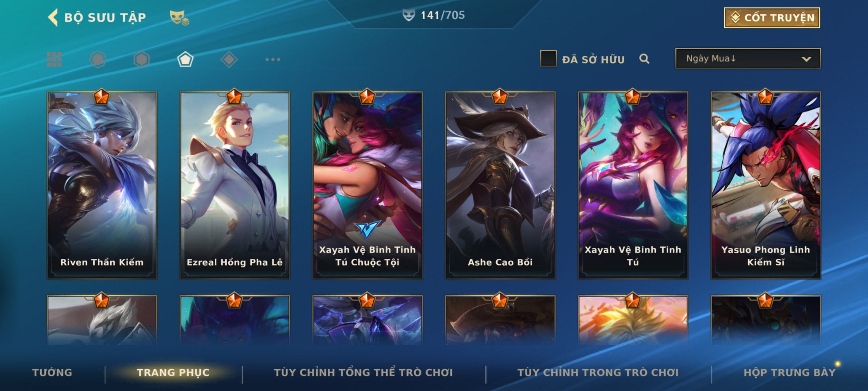This screenshot has height=391, width=868.
Task: Open the Riven Thần Kiếm skin card
Action: click(102, 185)
